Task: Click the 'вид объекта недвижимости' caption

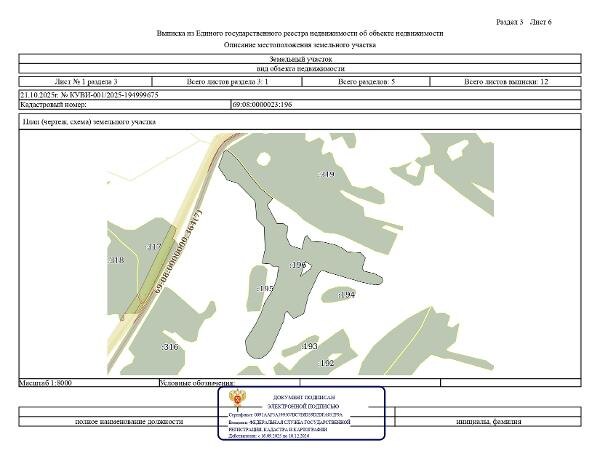Action: (x=300, y=69)
